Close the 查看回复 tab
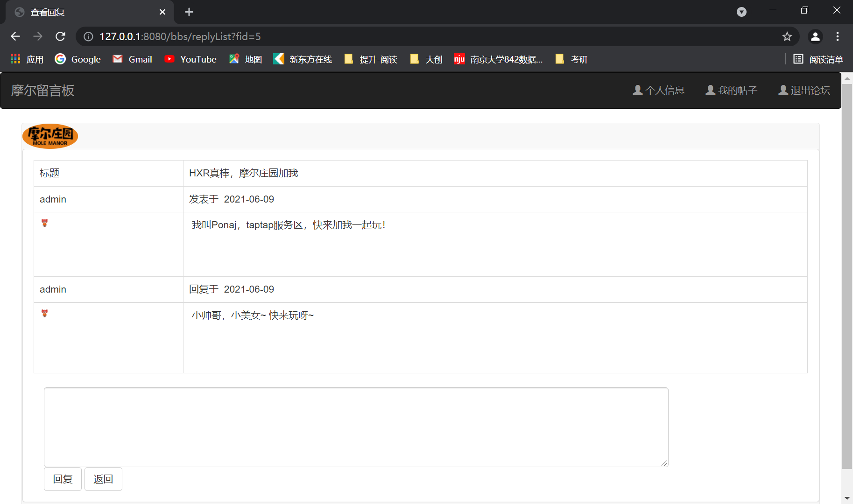This screenshot has height=504, width=853. click(x=162, y=12)
